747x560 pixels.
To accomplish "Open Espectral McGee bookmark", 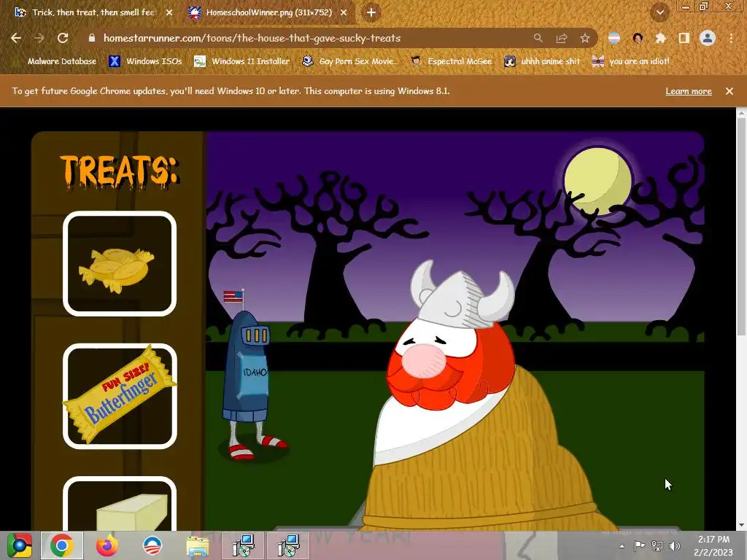I will point(451,61).
